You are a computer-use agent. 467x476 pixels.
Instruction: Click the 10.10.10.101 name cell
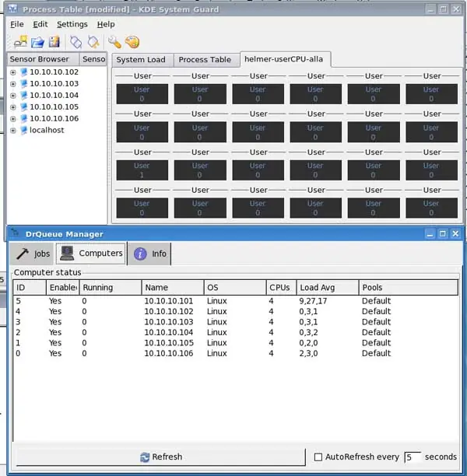pos(169,301)
